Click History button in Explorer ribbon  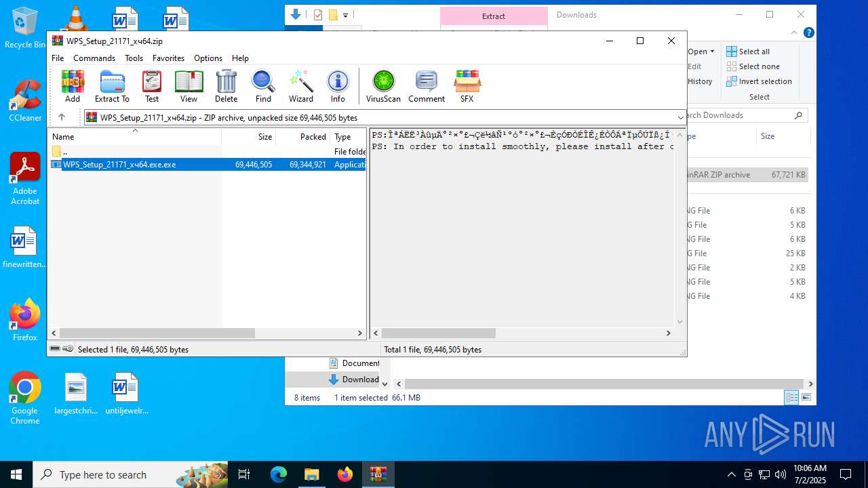click(x=700, y=81)
